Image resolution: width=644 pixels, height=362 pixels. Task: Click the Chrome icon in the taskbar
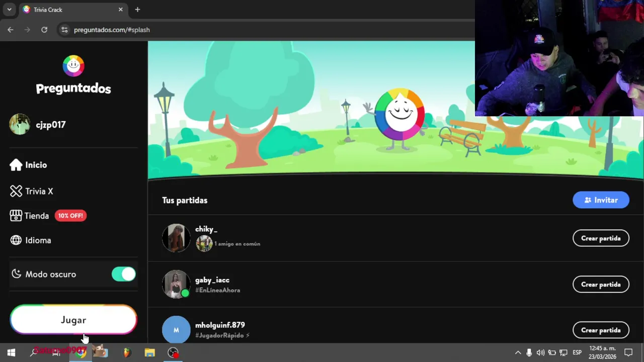pyautogui.click(x=81, y=352)
